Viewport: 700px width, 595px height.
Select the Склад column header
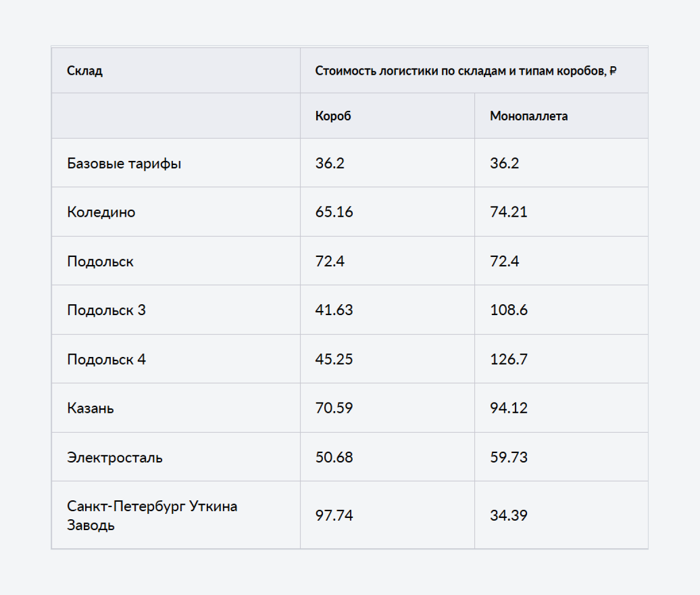[85, 71]
